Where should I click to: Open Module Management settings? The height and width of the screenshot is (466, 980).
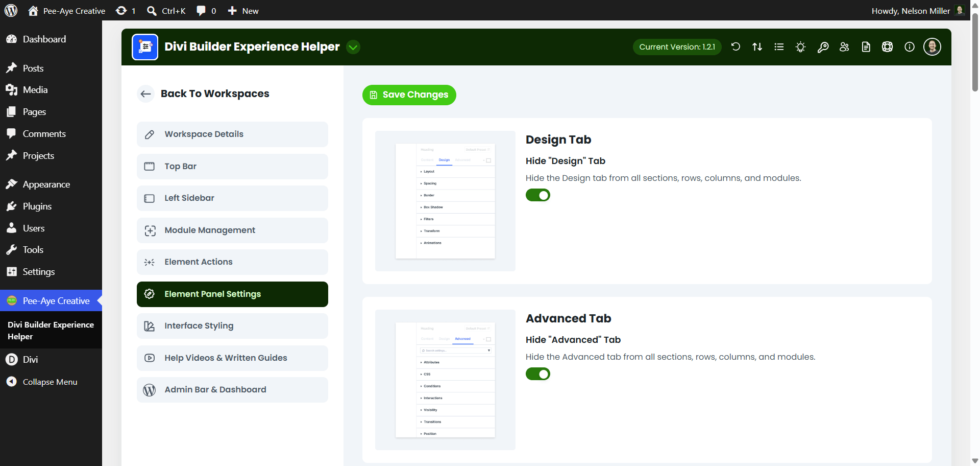pyautogui.click(x=232, y=230)
